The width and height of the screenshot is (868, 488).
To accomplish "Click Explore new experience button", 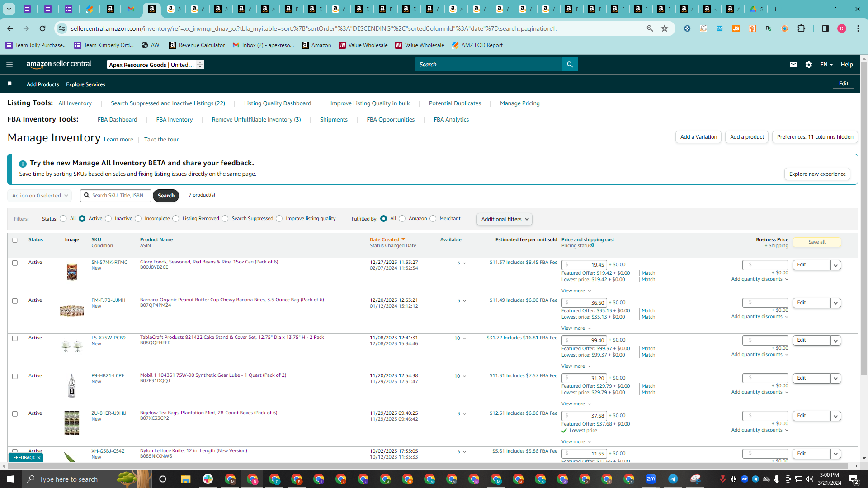I will coord(817,174).
